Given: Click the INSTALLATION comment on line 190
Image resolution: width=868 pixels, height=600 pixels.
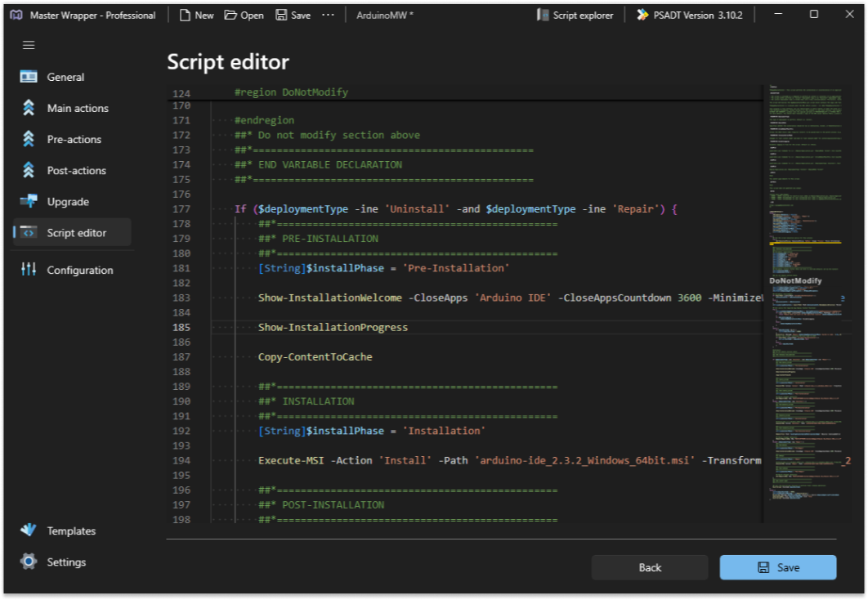Looking at the screenshot, I should (306, 402).
